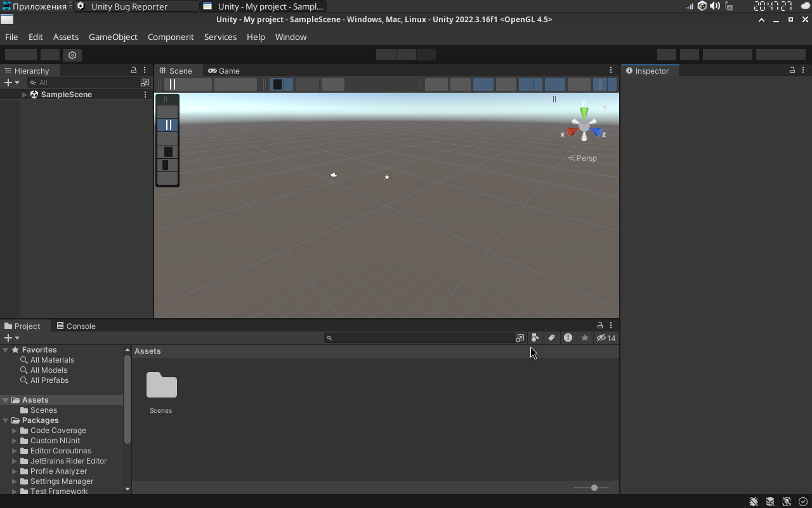Collapse the Packages section arrow
Viewport: 812px width, 508px height.
click(x=5, y=420)
